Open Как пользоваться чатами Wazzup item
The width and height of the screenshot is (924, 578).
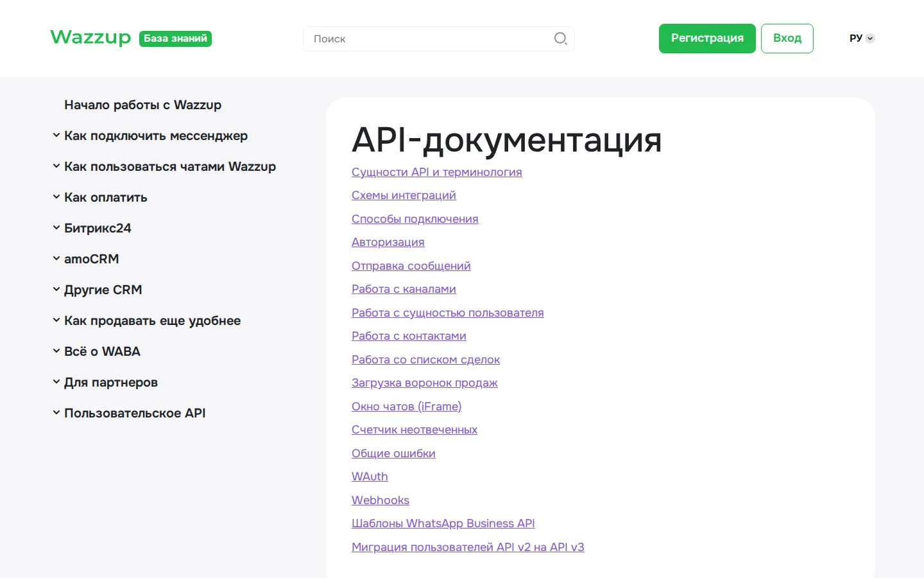click(x=170, y=166)
